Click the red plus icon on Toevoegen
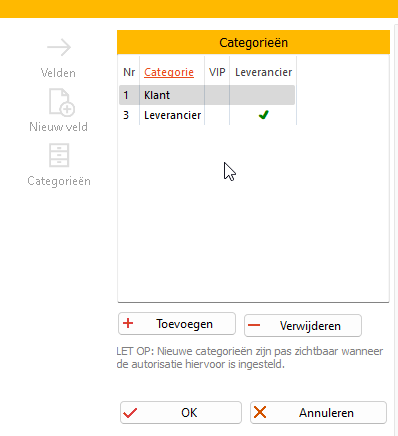Image resolution: width=398 pixels, height=436 pixels. 128,323
